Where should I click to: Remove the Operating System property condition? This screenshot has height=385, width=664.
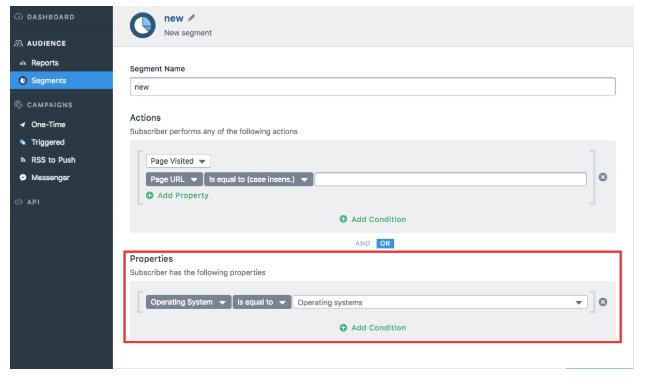pos(603,302)
